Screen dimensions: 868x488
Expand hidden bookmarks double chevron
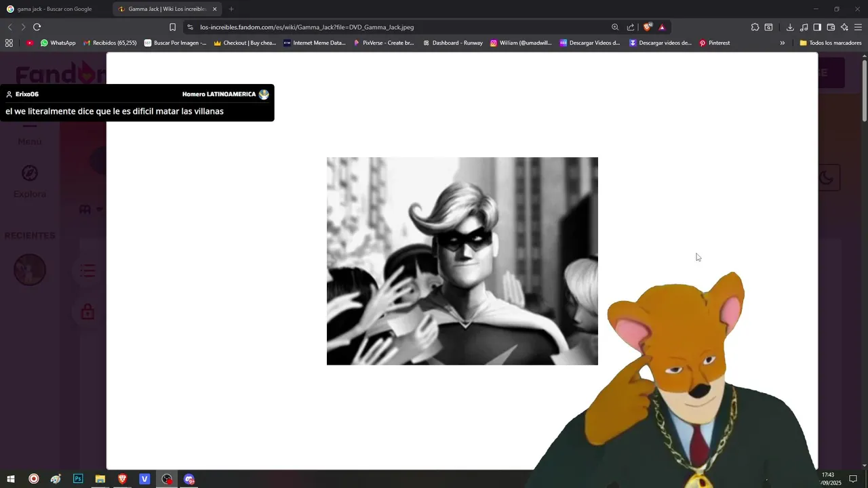[782, 43]
